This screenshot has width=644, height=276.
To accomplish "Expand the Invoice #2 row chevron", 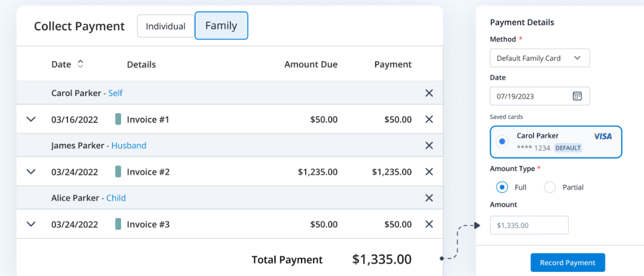I will 31,172.
